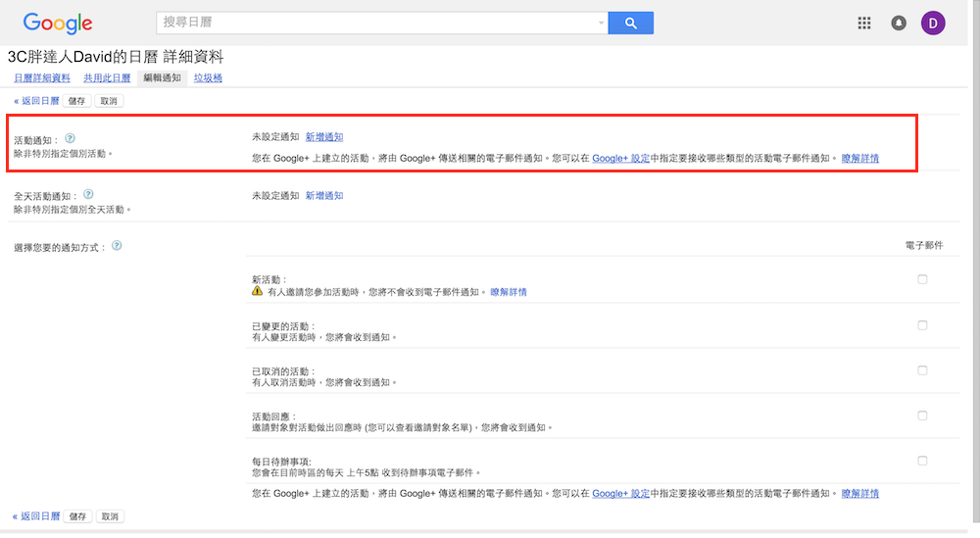
Task: Check the email box for 每日待辦事項
Action: [x=922, y=461]
